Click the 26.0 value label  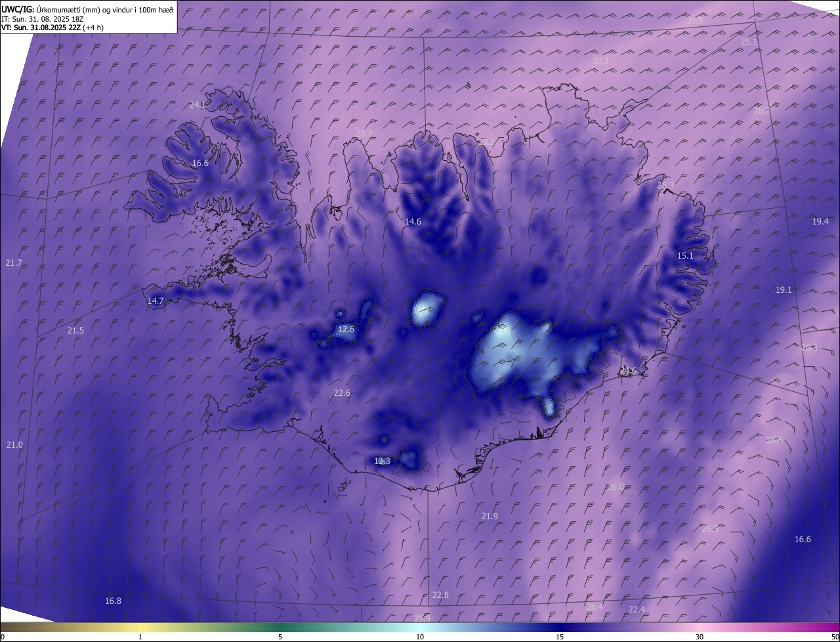pos(616,487)
